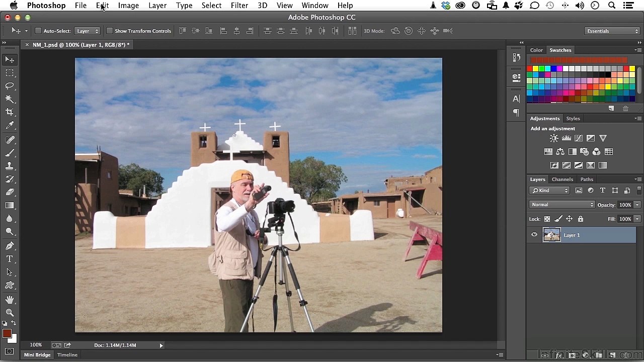Viewport: 644px width, 362px height.
Task: Open the Layers panel flyout menu
Action: [638, 179]
